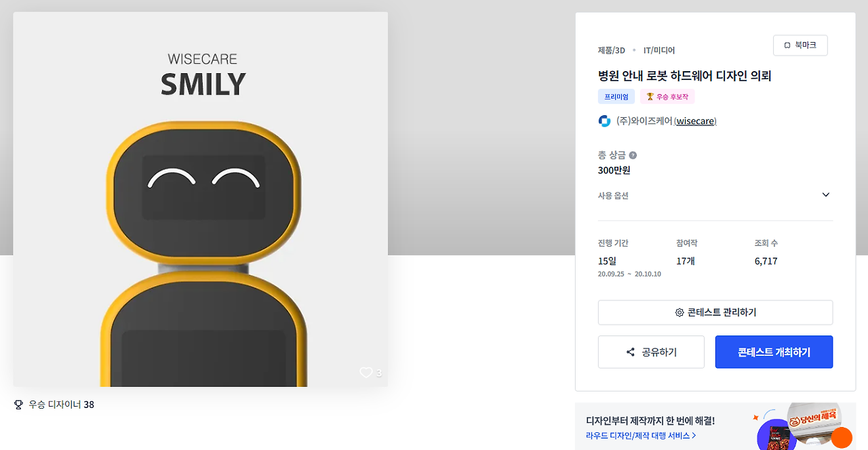Select the 제품/3D category breadcrumb

(611, 50)
